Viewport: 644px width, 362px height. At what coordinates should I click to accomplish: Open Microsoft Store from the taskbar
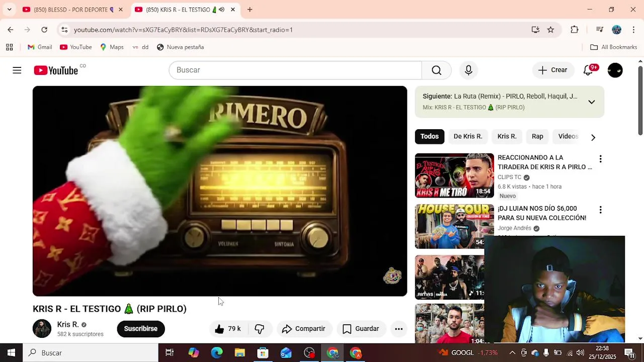tap(263, 353)
